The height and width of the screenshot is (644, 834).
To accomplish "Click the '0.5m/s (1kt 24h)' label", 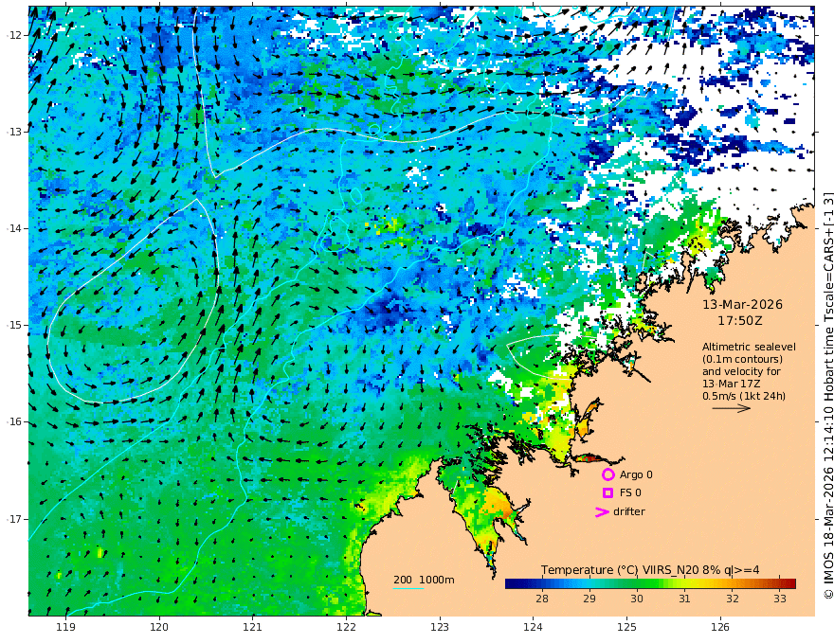I will (x=744, y=396).
